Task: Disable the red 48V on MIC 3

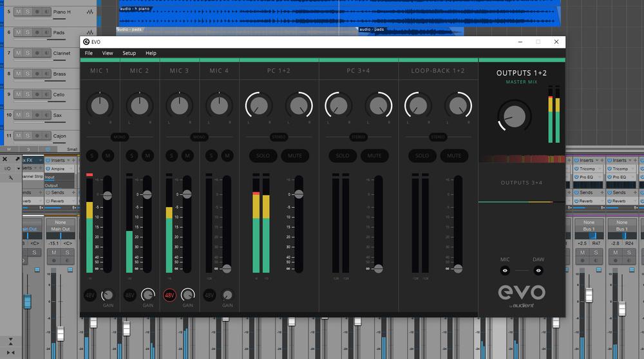Action: pyautogui.click(x=169, y=295)
